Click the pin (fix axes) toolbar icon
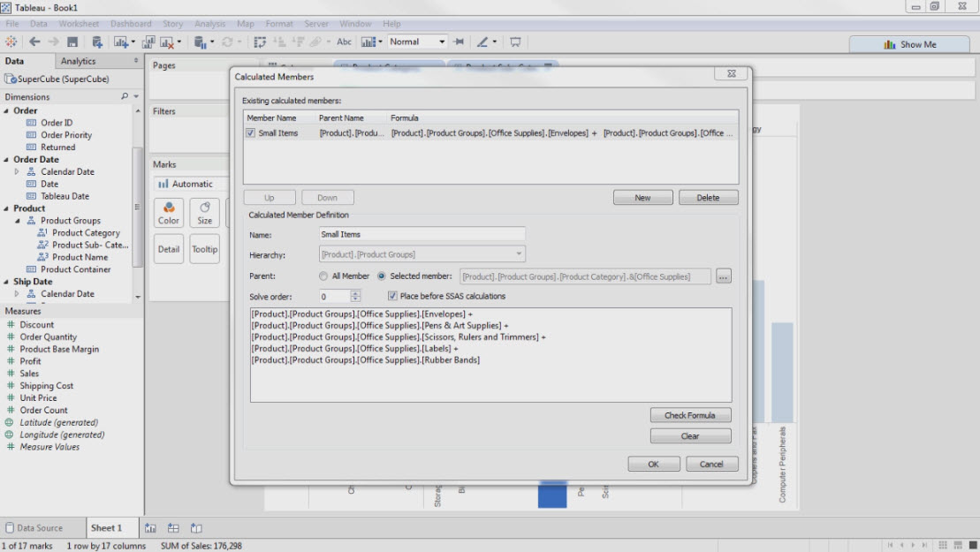 click(x=459, y=42)
